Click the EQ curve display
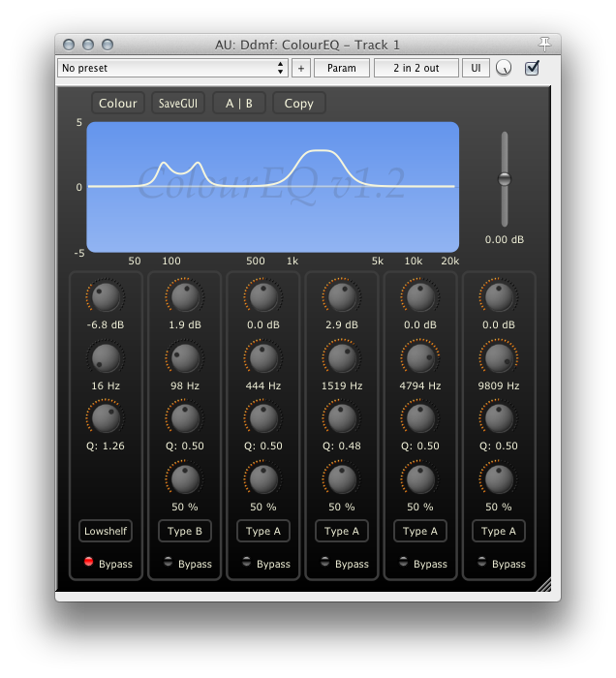This screenshot has height=678, width=616. tap(273, 187)
